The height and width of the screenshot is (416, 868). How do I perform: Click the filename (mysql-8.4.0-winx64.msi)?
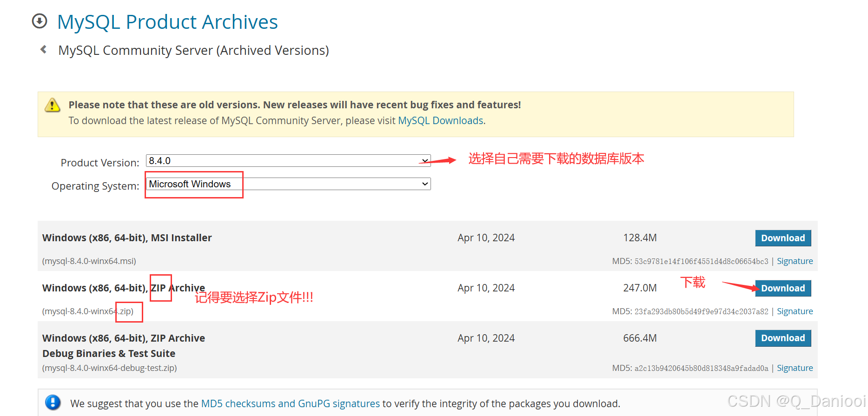89,261
